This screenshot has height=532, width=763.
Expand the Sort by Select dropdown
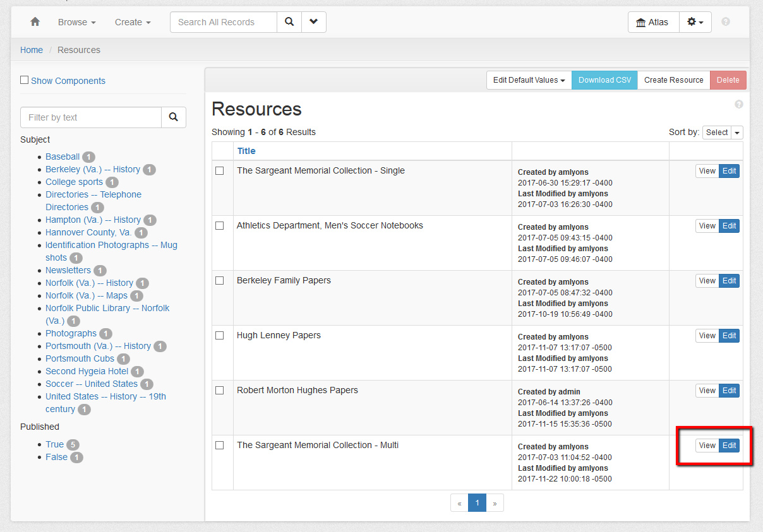point(722,133)
